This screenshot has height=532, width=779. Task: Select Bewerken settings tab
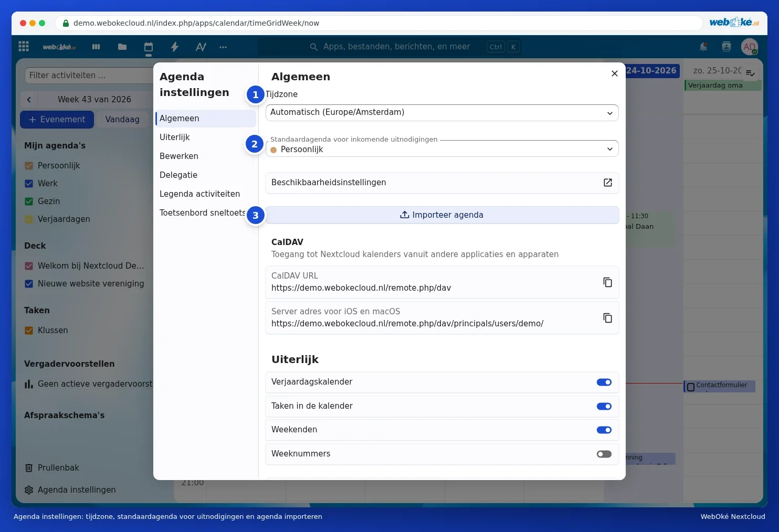[205, 156]
